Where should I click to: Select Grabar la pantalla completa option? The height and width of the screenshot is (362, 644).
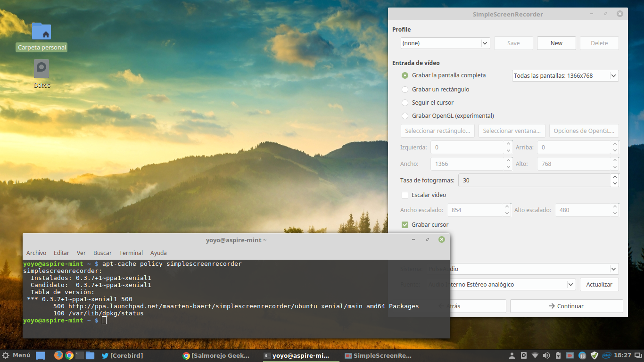[x=444, y=75]
